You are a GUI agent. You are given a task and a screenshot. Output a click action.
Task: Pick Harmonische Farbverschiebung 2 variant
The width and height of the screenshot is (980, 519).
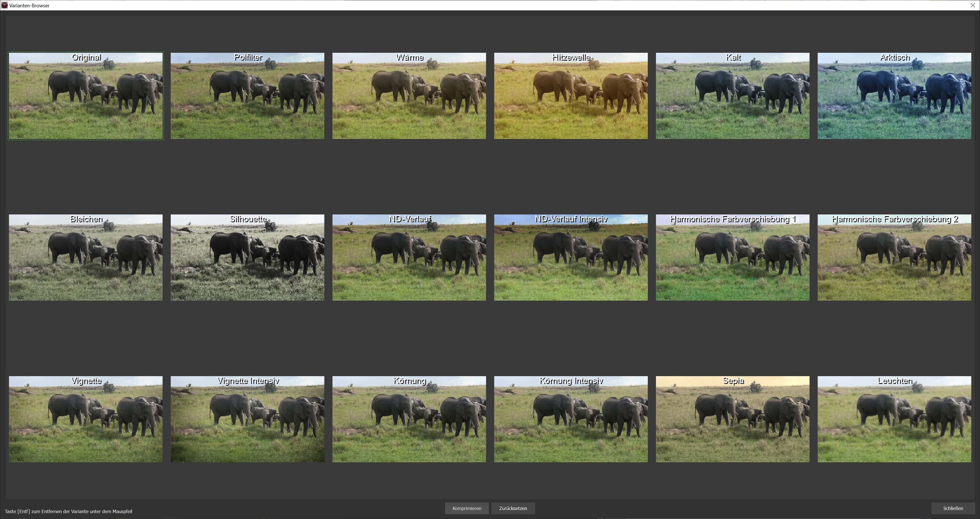pyautogui.click(x=894, y=257)
